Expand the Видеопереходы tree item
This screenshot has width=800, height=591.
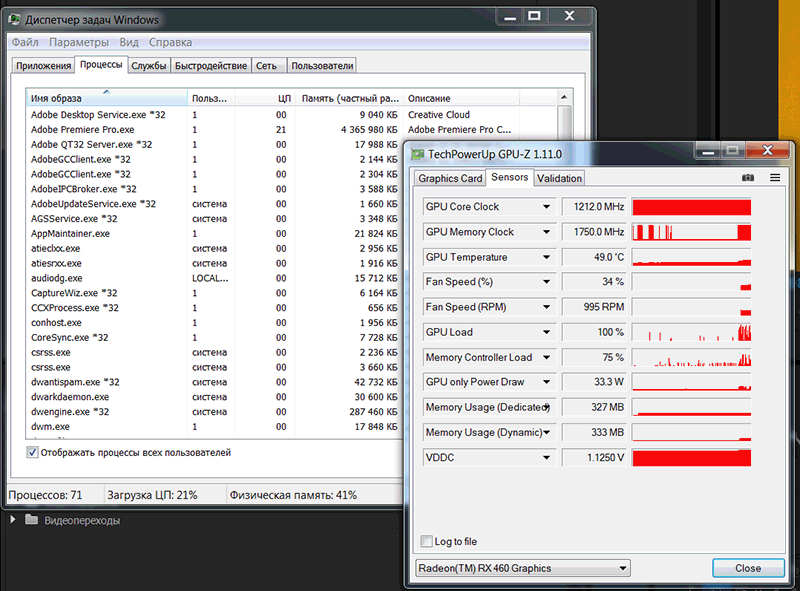pos(13,520)
